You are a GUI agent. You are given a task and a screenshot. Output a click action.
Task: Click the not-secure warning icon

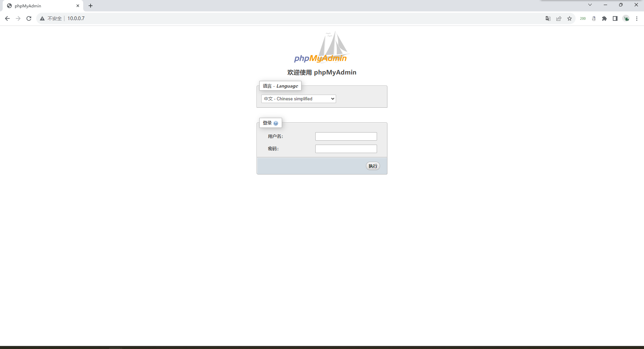point(42,18)
